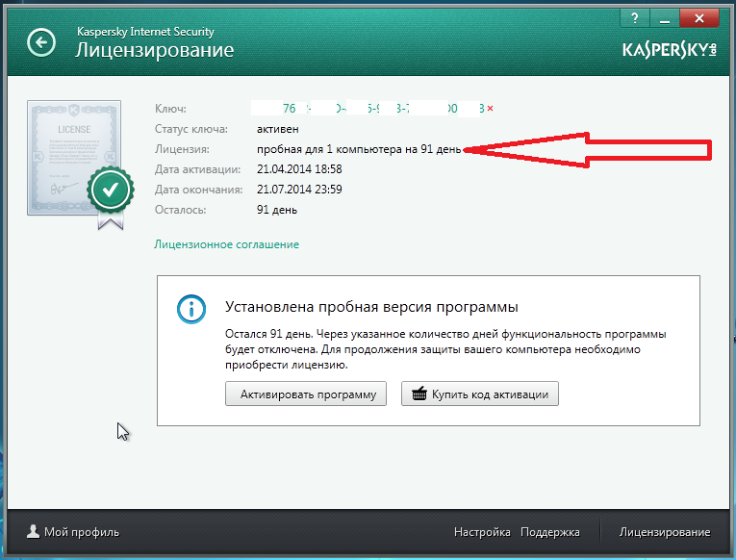Delete the key with the red X
Viewport: 736px width, 560px height.
coord(490,109)
